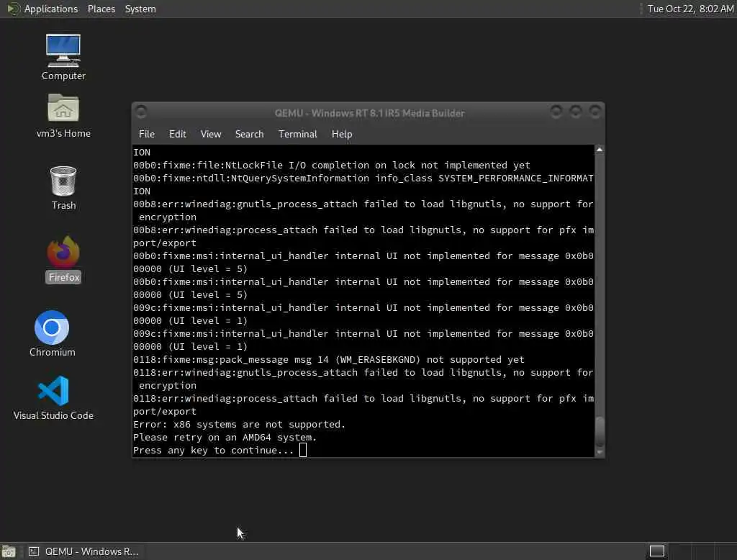Click the Applications menu logo icon
737x560 pixels.
coord(13,9)
